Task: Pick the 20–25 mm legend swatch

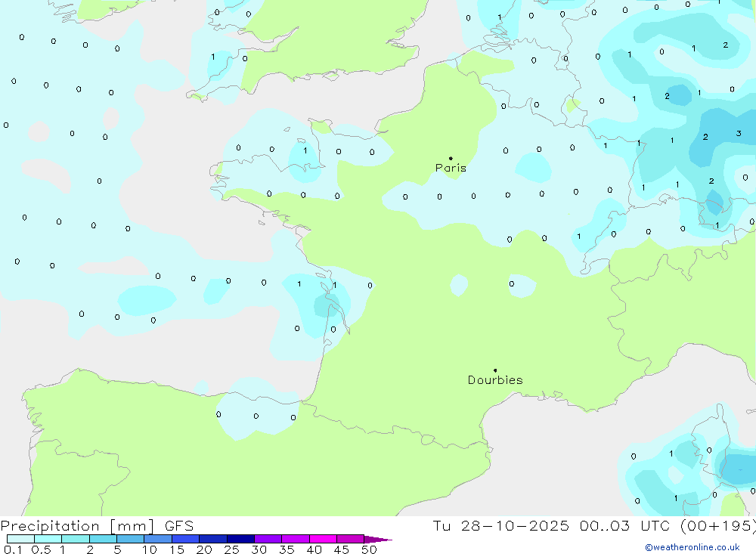Action: click(212, 539)
